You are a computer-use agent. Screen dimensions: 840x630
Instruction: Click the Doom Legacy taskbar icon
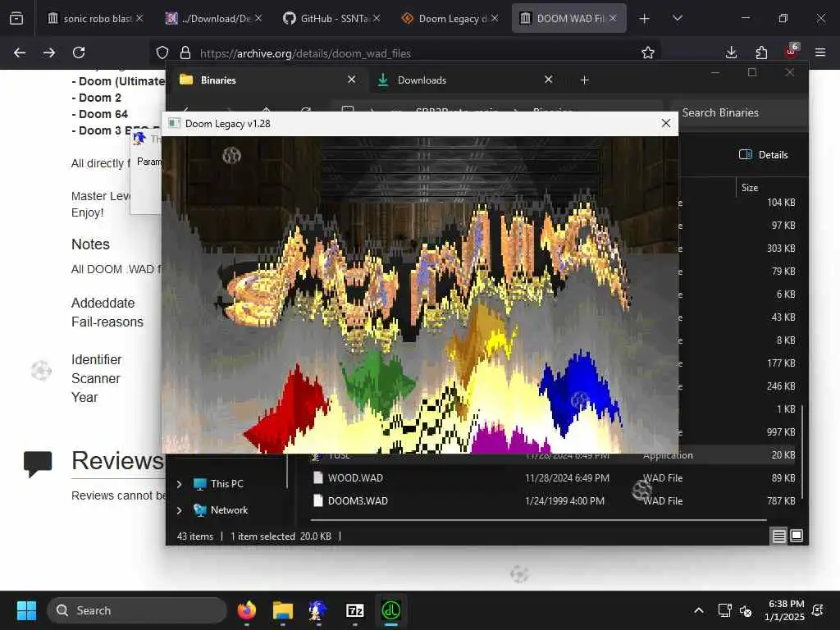pos(391,610)
